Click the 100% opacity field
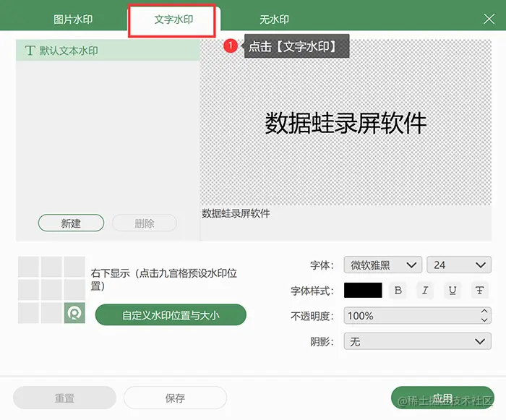Viewport: 506px width, 420px height. click(x=418, y=315)
